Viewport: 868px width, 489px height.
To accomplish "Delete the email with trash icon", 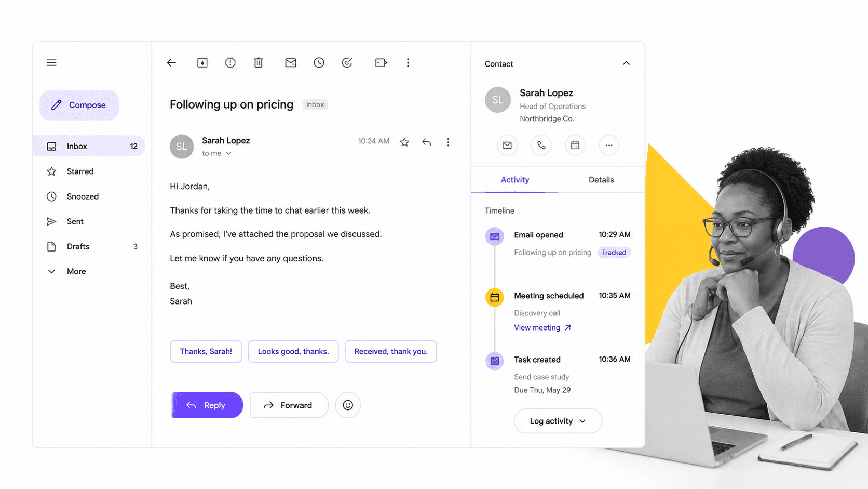I will tap(259, 63).
